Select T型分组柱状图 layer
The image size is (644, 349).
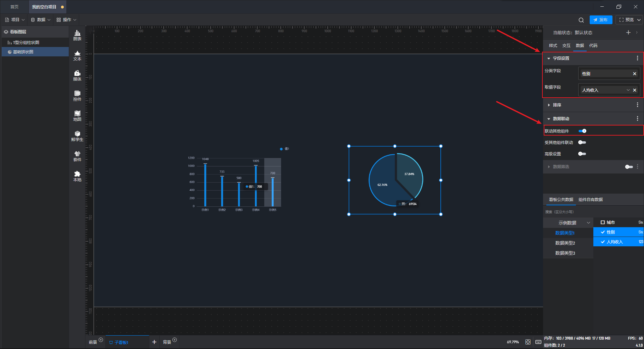pos(35,42)
